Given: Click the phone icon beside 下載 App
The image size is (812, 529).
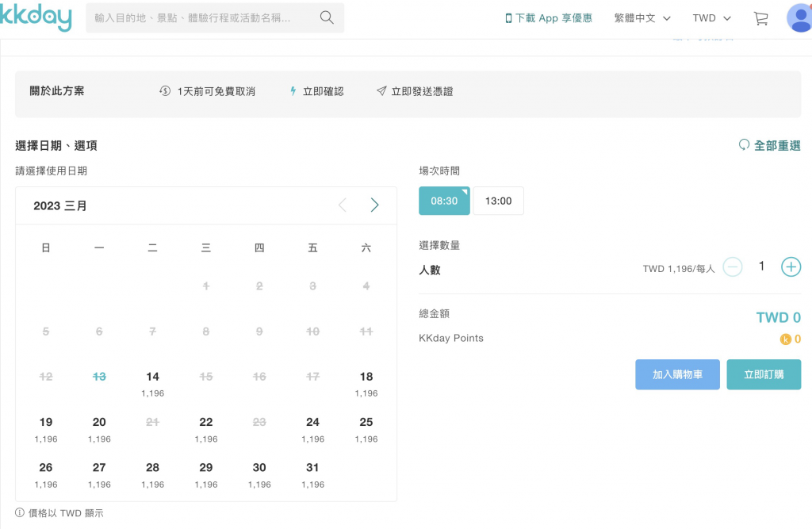Looking at the screenshot, I should 508,18.
